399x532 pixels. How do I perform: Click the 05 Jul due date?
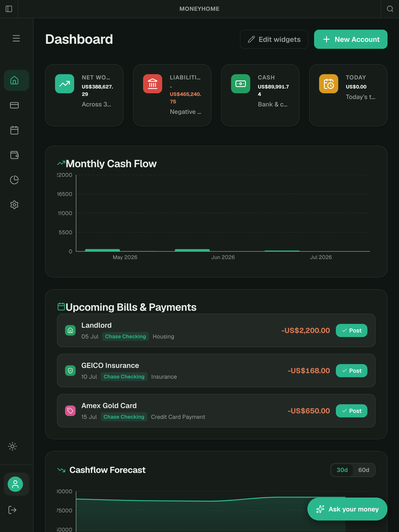pos(90,337)
